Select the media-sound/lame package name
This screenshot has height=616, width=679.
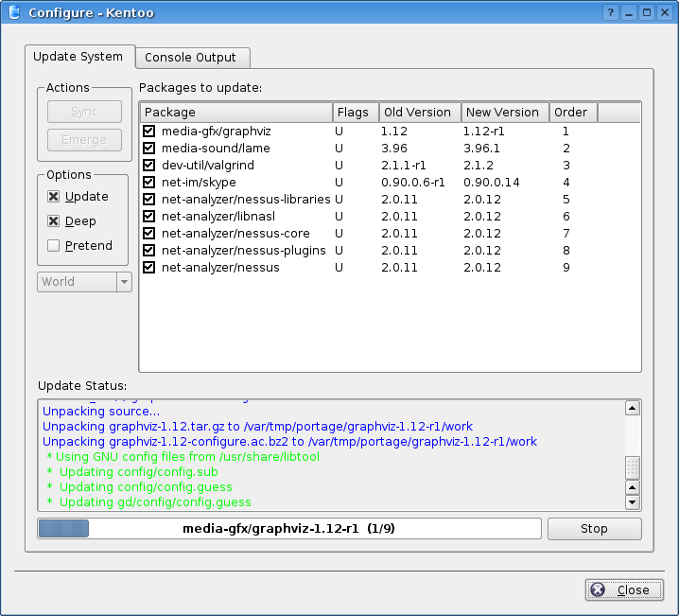[x=216, y=149]
